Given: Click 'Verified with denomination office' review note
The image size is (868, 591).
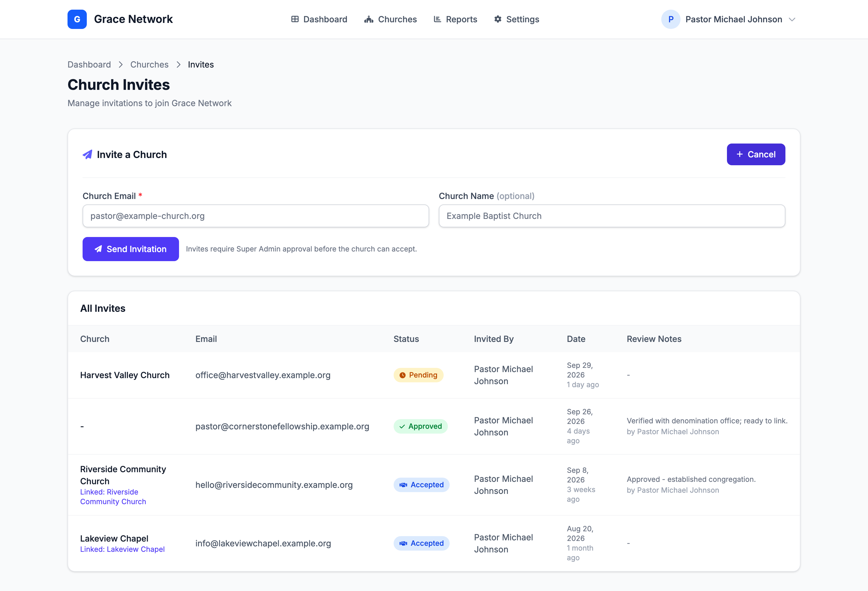Looking at the screenshot, I should [707, 421].
